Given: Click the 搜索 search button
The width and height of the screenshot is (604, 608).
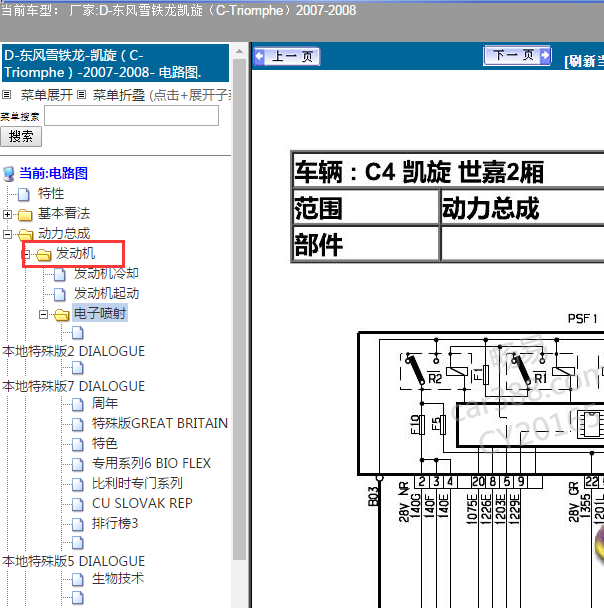Looking at the screenshot, I should (x=21, y=136).
